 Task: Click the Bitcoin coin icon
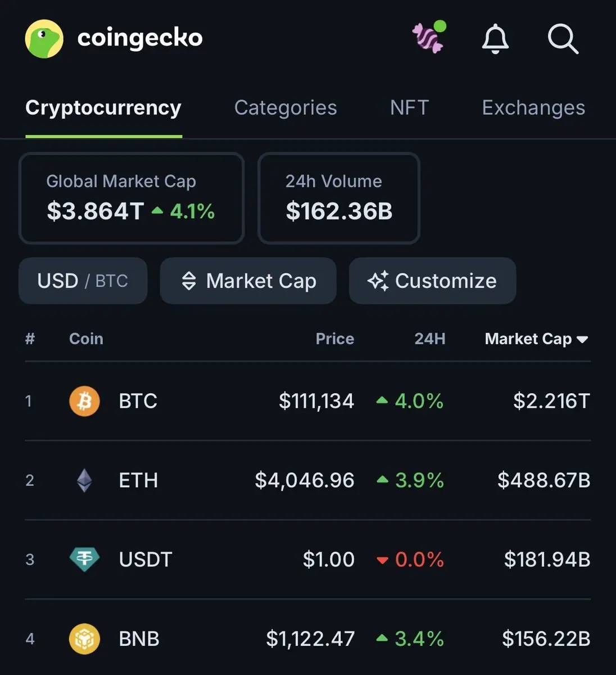point(84,401)
